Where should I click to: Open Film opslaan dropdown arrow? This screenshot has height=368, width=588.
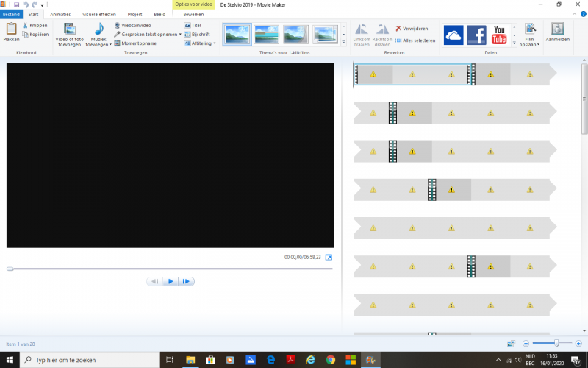tap(539, 45)
